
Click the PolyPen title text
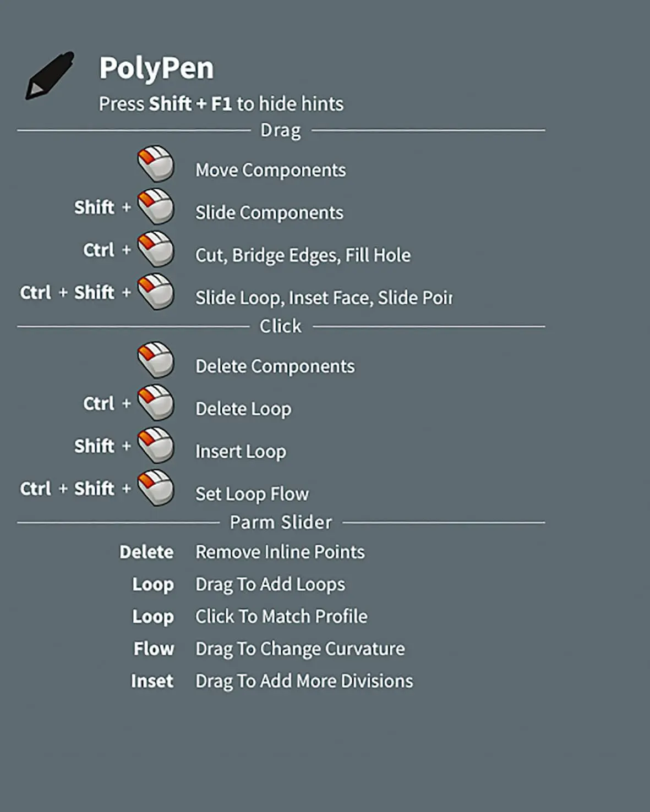(156, 69)
